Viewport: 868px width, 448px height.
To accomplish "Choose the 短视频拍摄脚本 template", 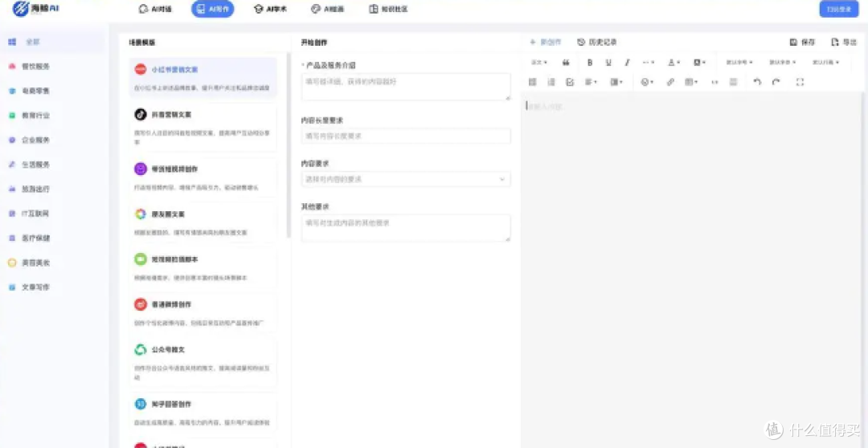I will point(203,267).
